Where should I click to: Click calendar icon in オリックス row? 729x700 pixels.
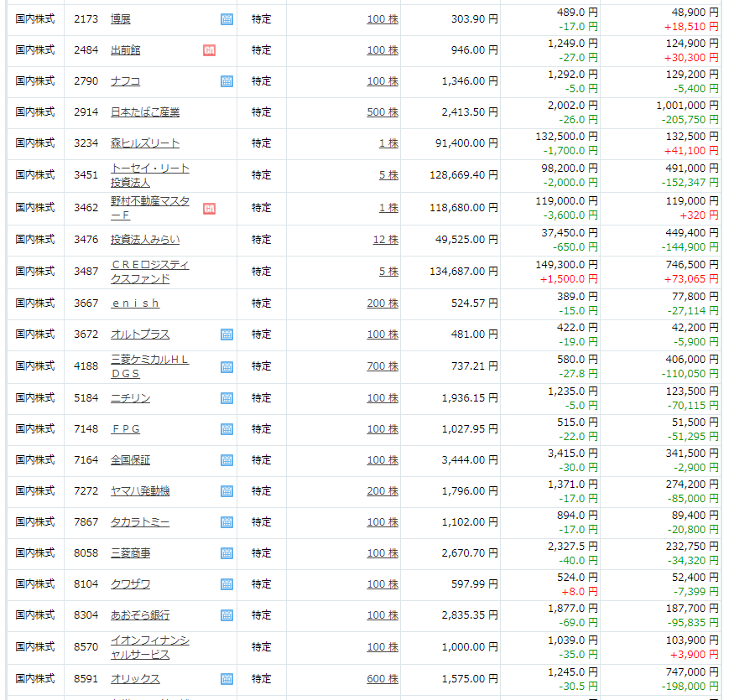pyautogui.click(x=227, y=679)
